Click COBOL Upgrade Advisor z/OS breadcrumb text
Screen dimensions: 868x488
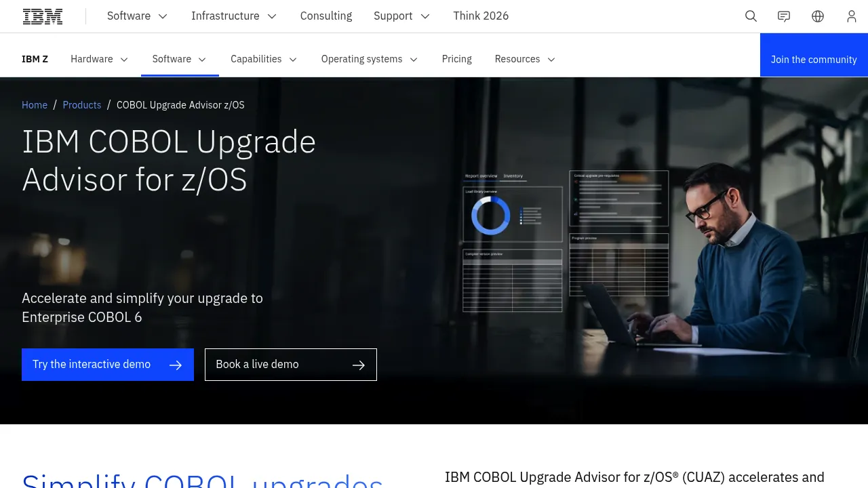pos(180,105)
